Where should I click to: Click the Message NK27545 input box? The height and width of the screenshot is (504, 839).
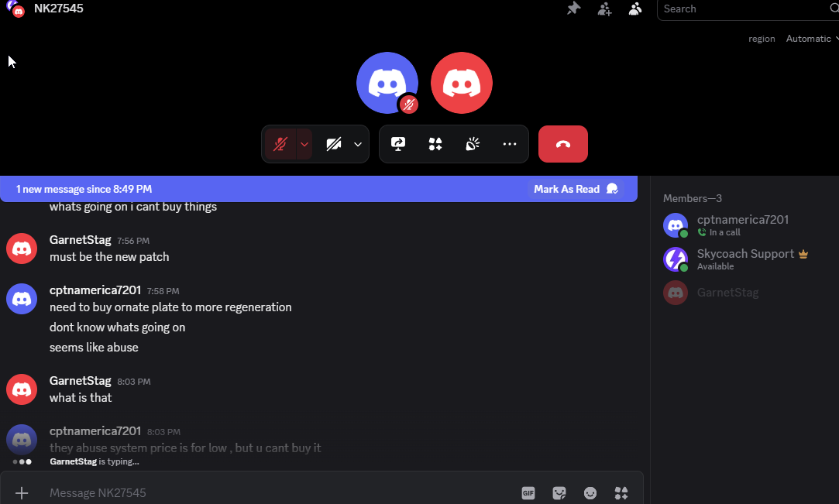[x=278, y=493]
